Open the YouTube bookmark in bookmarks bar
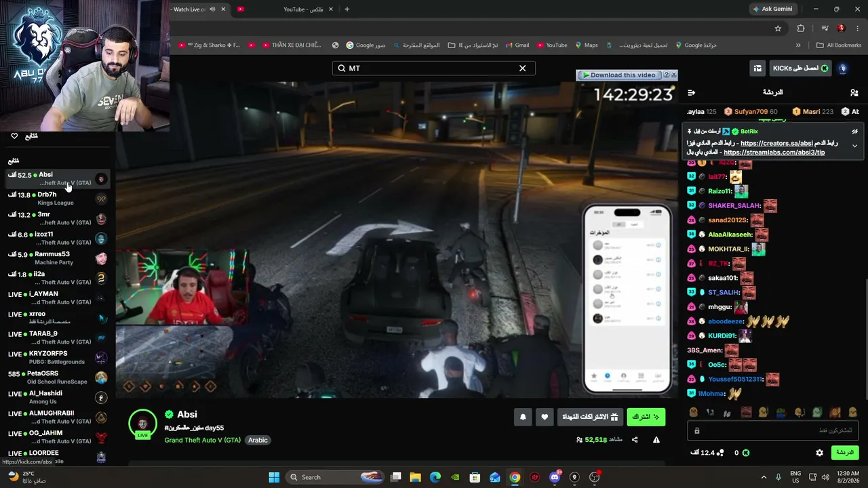Image resolution: width=868 pixels, height=488 pixels. pos(551,45)
